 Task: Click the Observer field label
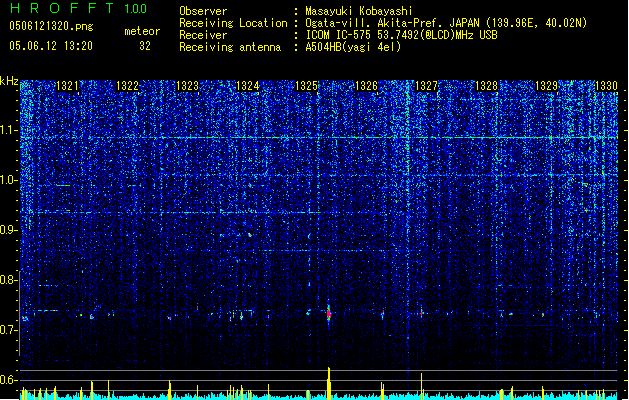point(203,11)
